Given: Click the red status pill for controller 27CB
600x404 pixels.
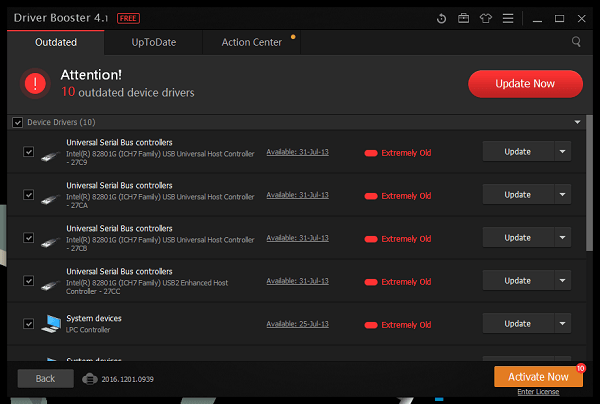Looking at the screenshot, I should (x=371, y=239).
